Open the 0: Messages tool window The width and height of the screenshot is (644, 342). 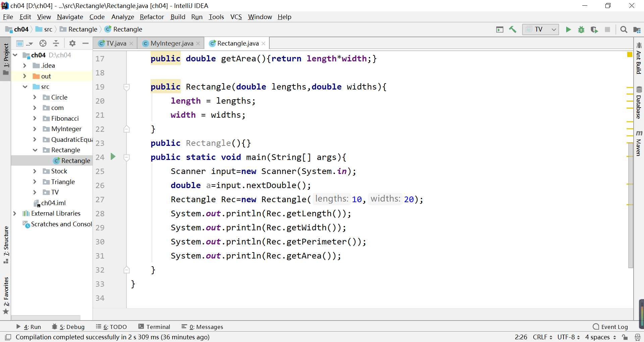click(202, 327)
